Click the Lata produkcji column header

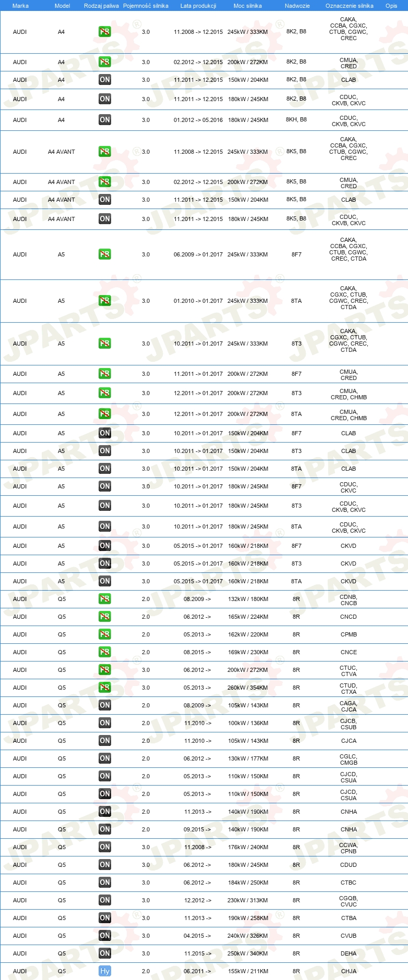click(x=198, y=6)
